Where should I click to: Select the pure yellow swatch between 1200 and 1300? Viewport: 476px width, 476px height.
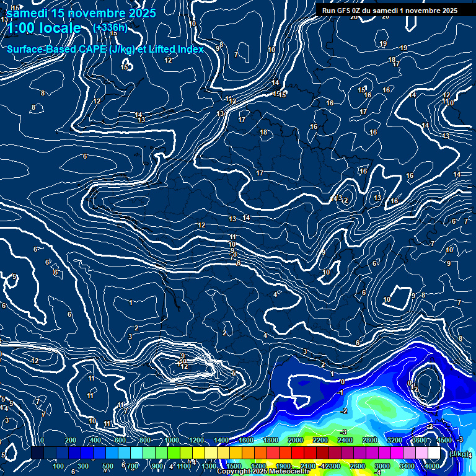[x=198, y=452]
